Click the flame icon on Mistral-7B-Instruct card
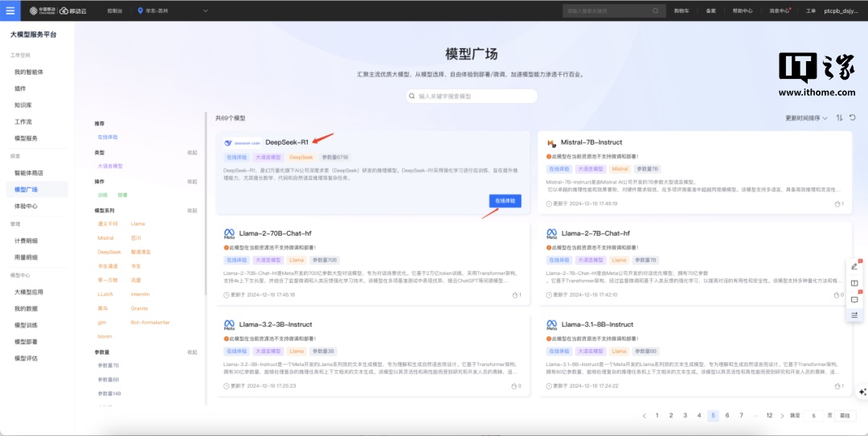 coord(837,204)
